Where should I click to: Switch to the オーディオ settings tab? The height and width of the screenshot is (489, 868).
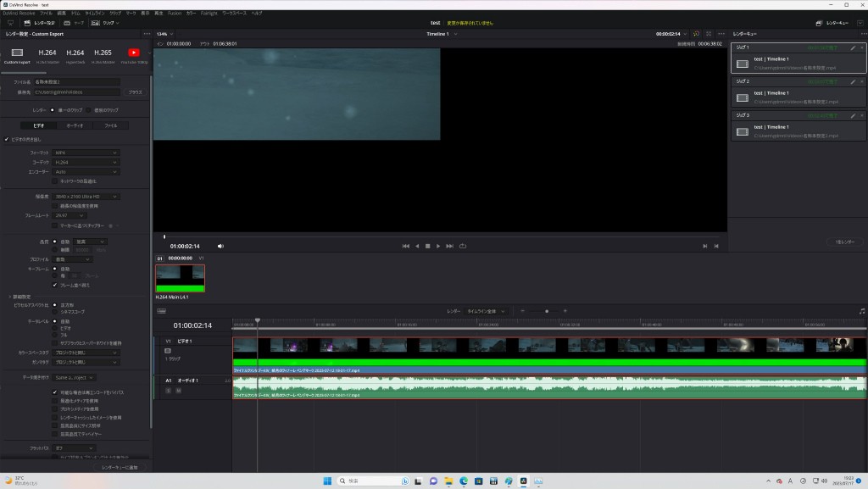(x=75, y=125)
